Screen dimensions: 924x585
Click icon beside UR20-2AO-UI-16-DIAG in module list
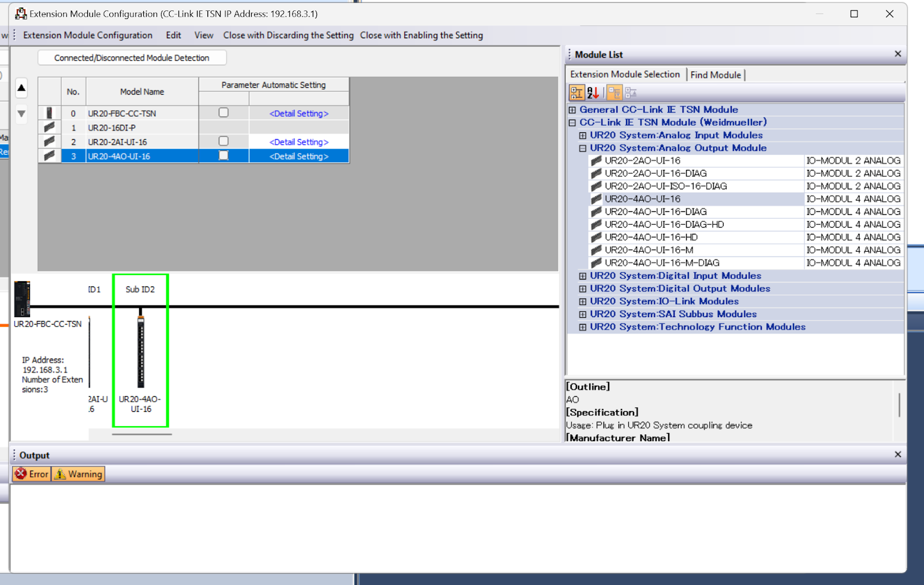[597, 173]
